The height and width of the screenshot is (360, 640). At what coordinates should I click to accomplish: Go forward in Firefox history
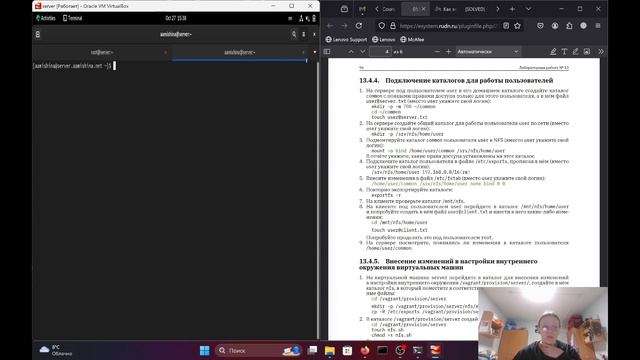coord(344,26)
